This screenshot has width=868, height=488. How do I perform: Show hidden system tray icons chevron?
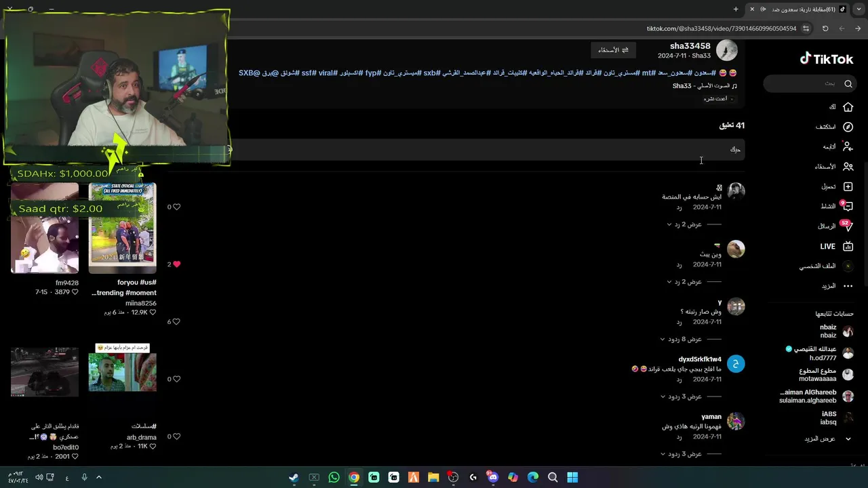[x=98, y=477]
